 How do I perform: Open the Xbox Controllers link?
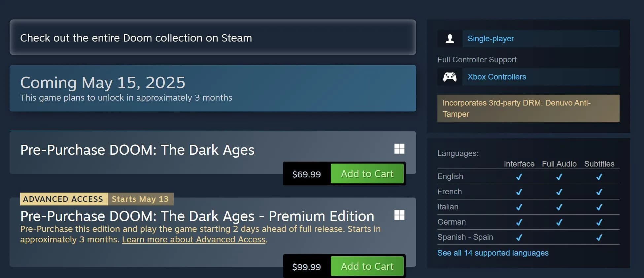click(x=496, y=77)
